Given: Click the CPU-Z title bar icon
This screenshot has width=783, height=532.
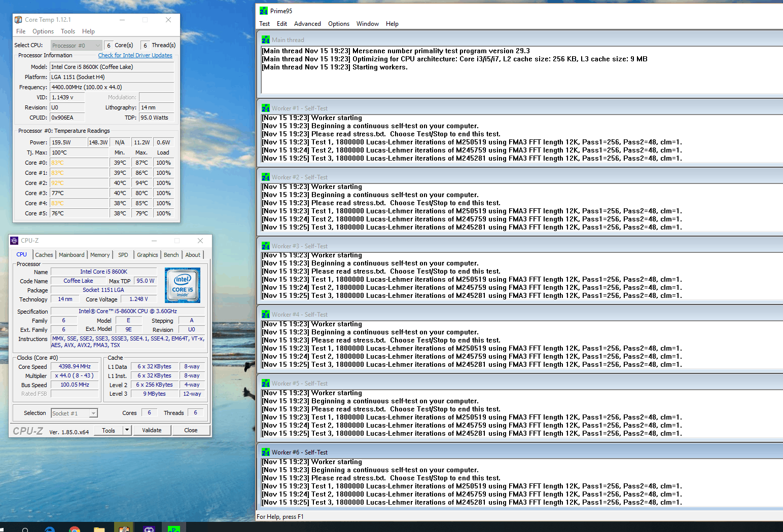Looking at the screenshot, I should [x=14, y=241].
